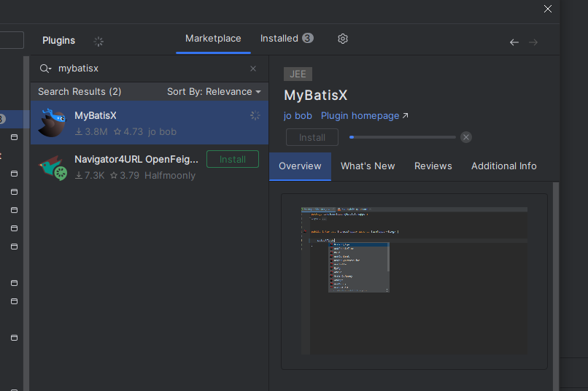Open the Overview tab
Image resolution: width=588 pixels, height=391 pixels.
300,166
